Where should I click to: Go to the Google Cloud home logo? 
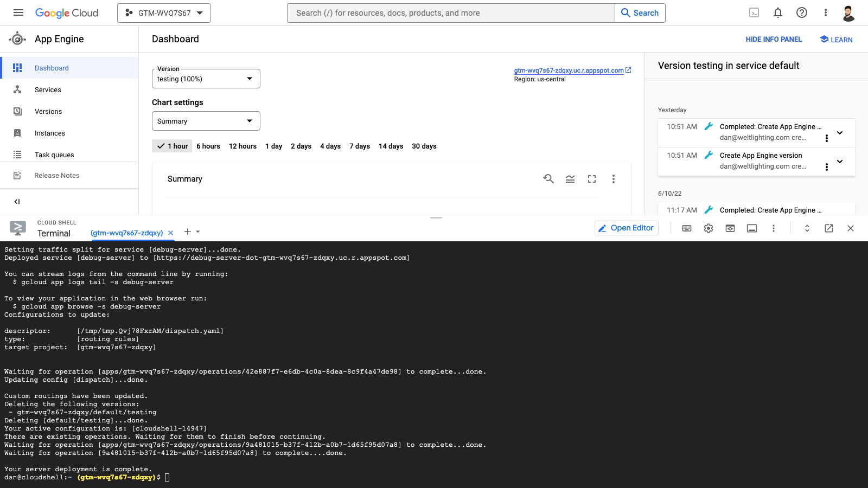(67, 13)
